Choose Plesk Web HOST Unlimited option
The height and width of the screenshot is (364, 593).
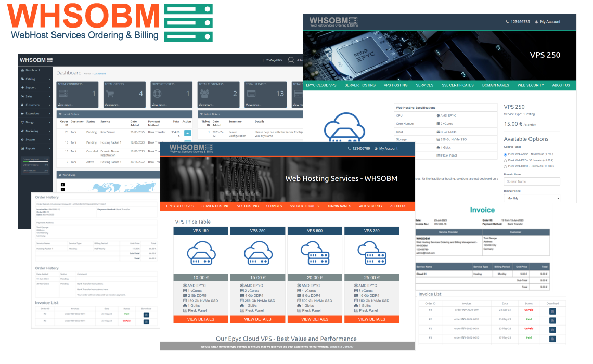click(506, 166)
